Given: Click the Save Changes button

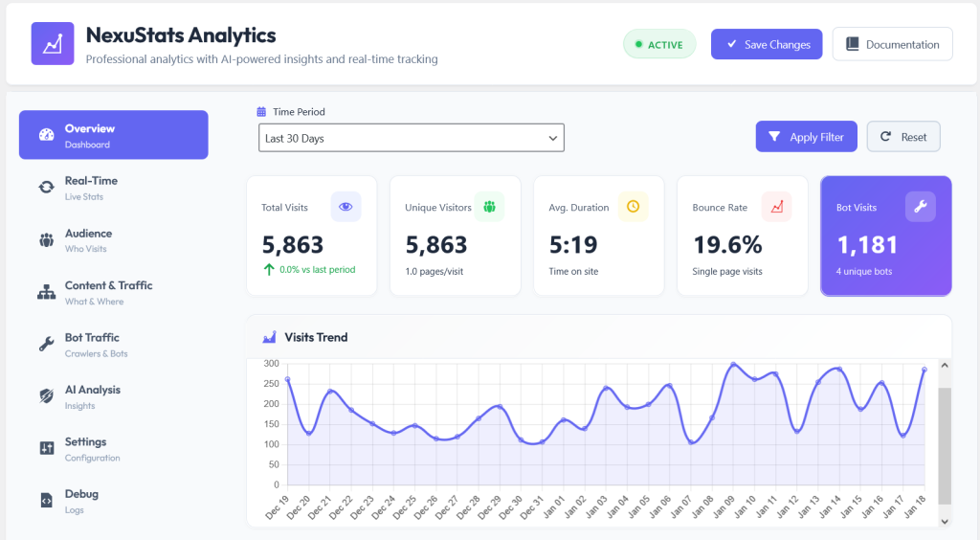Looking at the screenshot, I should (x=767, y=44).
